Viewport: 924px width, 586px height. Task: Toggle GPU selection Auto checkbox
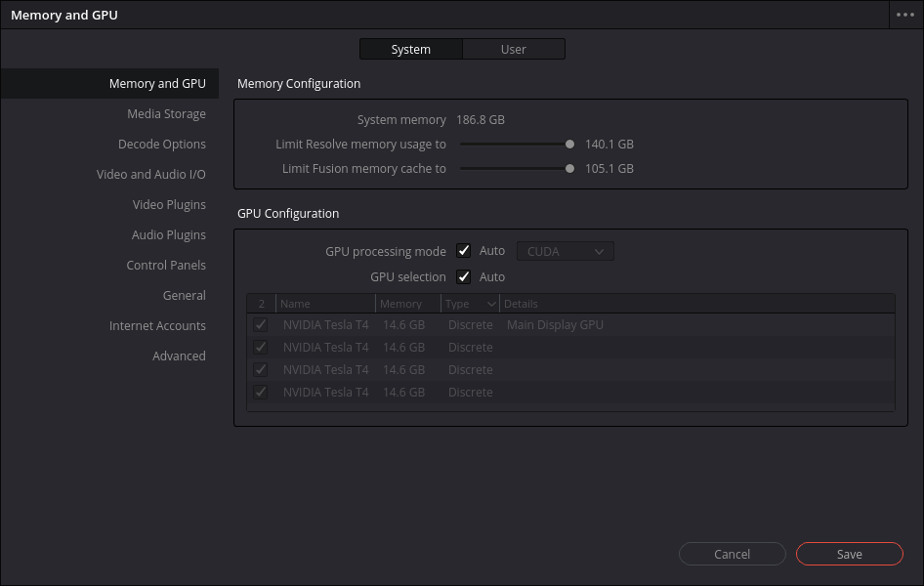coord(464,276)
